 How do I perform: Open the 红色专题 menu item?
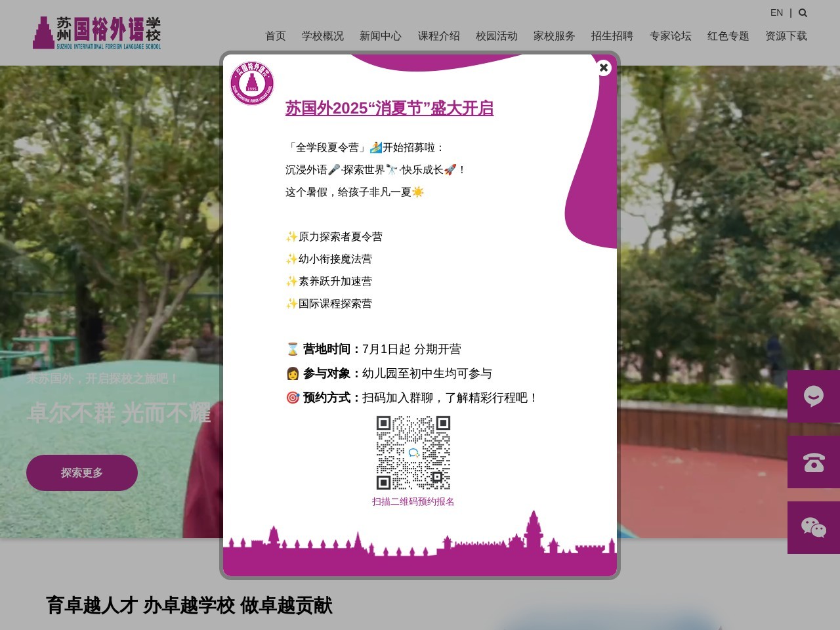[728, 36]
